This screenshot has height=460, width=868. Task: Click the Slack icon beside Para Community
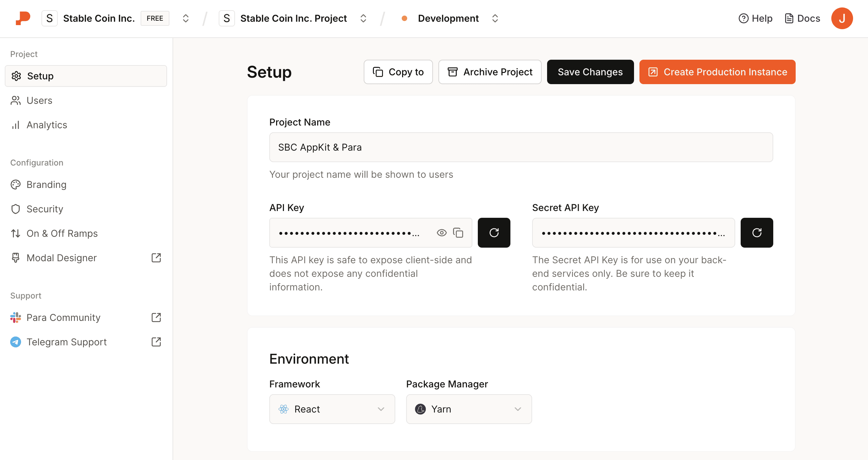16,318
